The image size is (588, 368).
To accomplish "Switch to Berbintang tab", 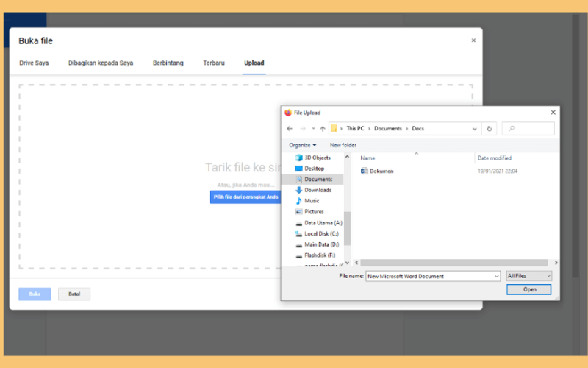I will tap(168, 63).
